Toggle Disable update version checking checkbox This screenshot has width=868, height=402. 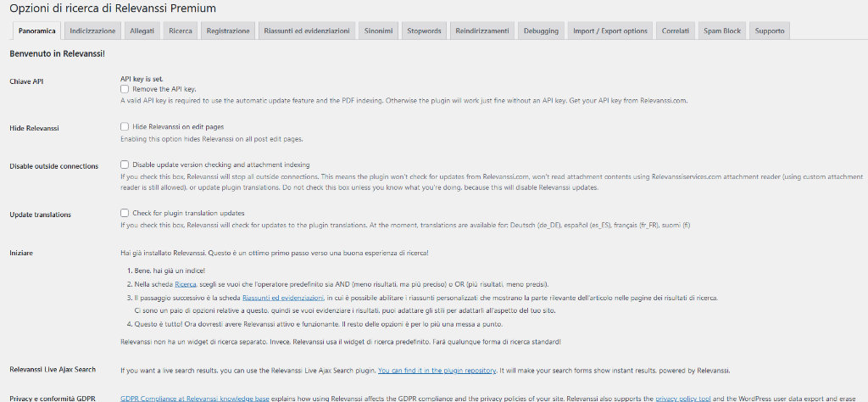(125, 165)
